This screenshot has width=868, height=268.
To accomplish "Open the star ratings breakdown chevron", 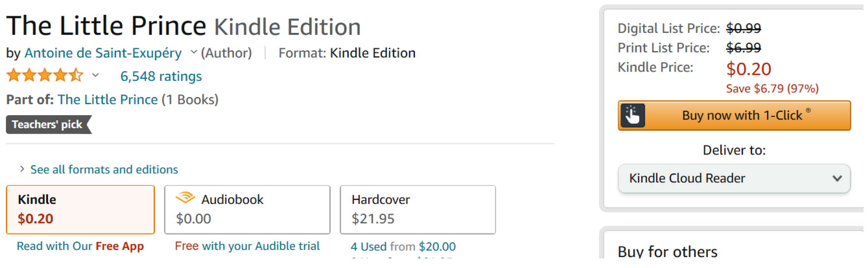I will point(95,76).
